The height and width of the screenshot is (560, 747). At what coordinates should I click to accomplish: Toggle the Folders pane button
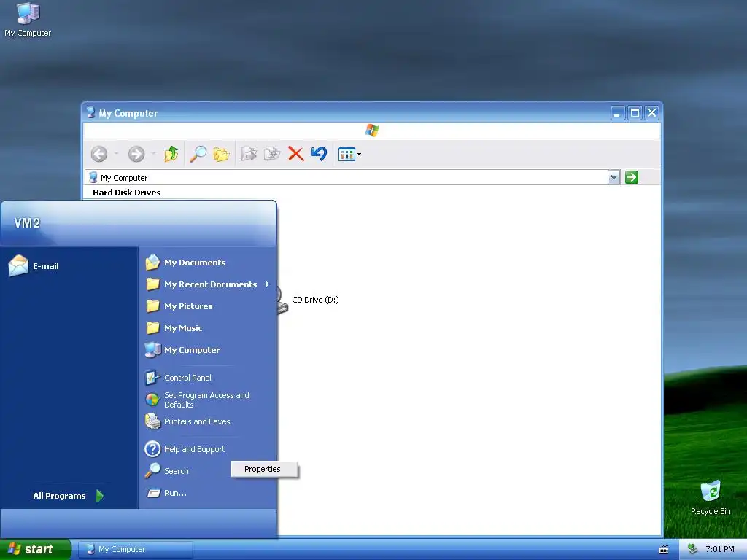(222, 154)
